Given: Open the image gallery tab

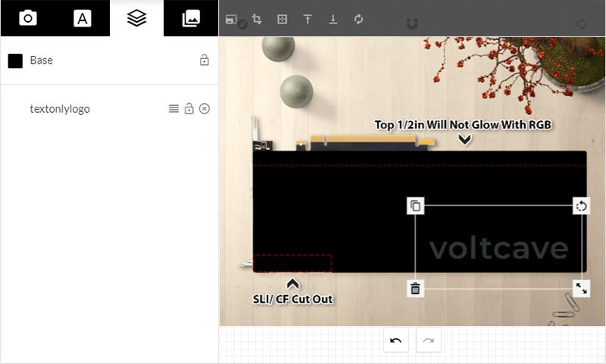Looking at the screenshot, I should [x=191, y=18].
